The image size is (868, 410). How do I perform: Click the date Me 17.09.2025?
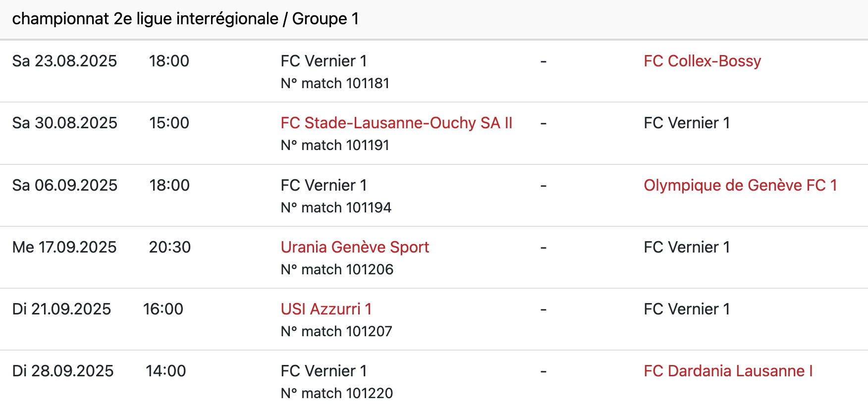64,247
